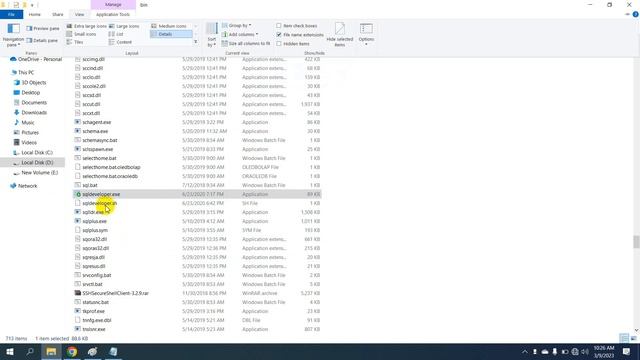Select OneDrive - Personal in navigation pane

point(36,59)
